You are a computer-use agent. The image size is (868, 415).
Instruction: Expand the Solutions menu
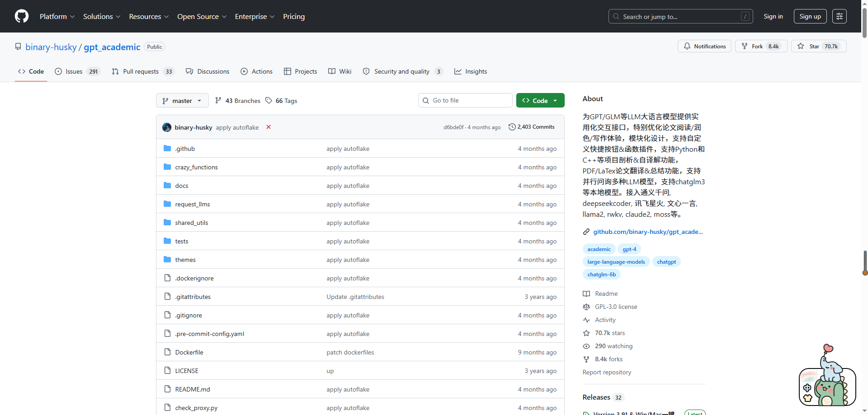point(102,16)
